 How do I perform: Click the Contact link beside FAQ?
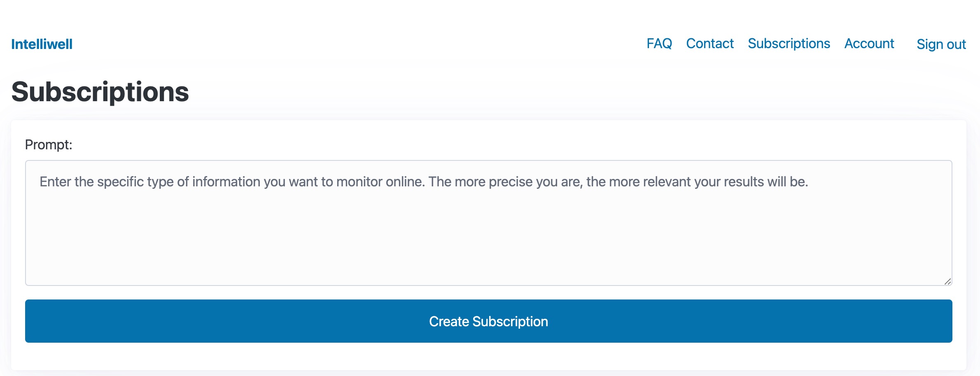pyautogui.click(x=709, y=43)
